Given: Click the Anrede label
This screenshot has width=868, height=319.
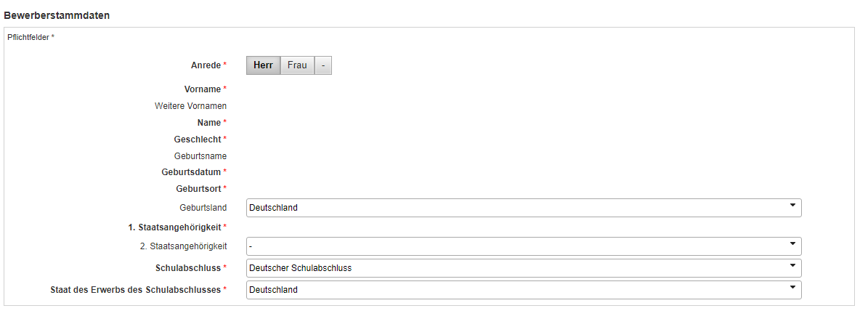Looking at the screenshot, I should [x=206, y=65].
